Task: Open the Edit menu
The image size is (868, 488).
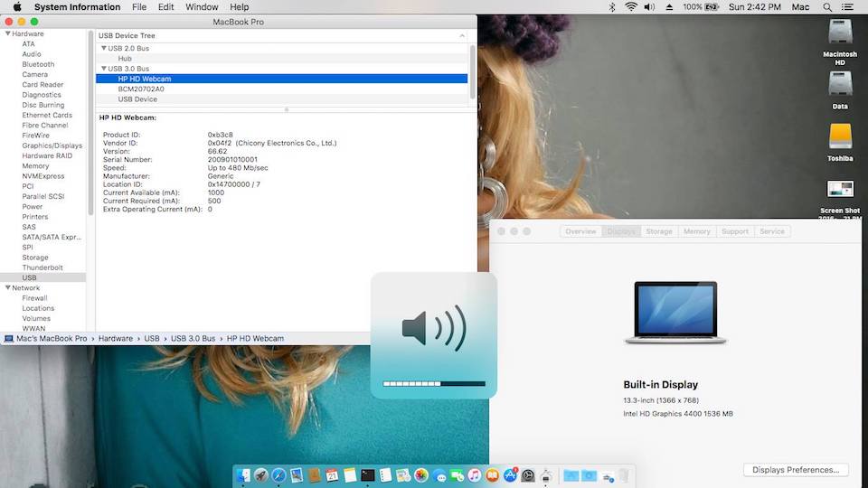Action: click(165, 7)
